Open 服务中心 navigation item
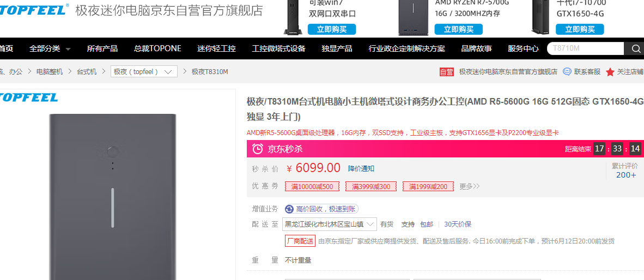Image resolution: width=644 pixels, height=280 pixels. 523,48
